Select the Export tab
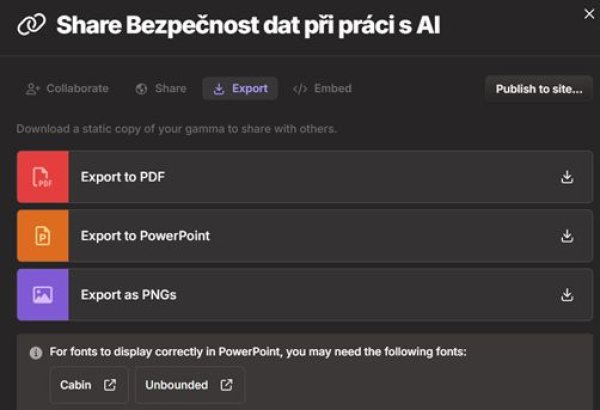The height and width of the screenshot is (410, 600). coord(240,88)
